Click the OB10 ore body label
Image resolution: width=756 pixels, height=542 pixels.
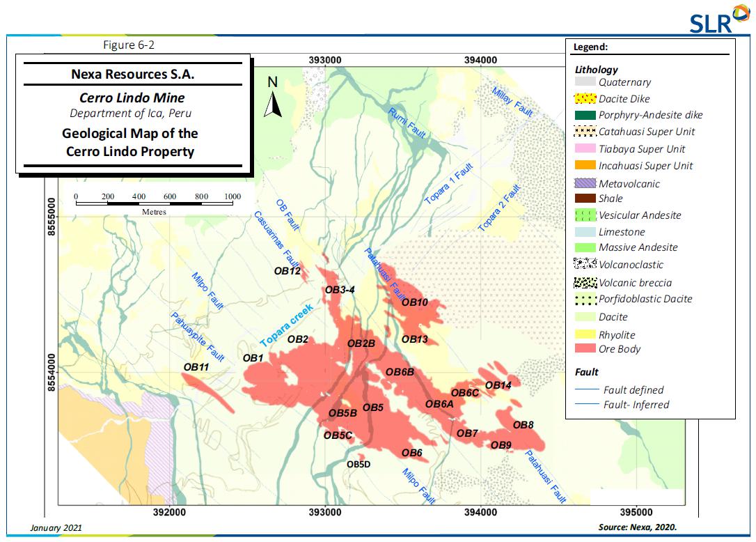click(x=415, y=302)
